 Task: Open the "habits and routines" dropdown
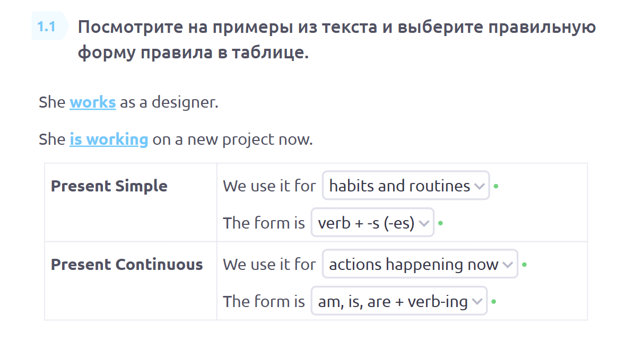coord(399,186)
